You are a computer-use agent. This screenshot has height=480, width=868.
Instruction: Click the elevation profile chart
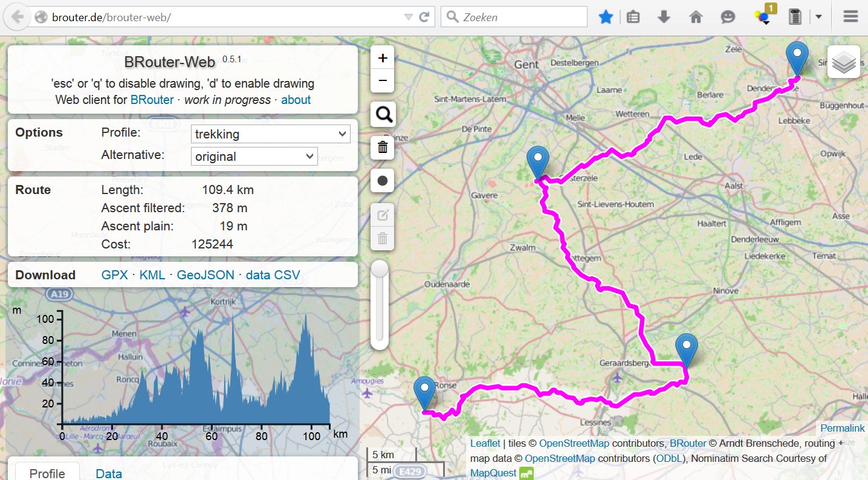(x=196, y=369)
